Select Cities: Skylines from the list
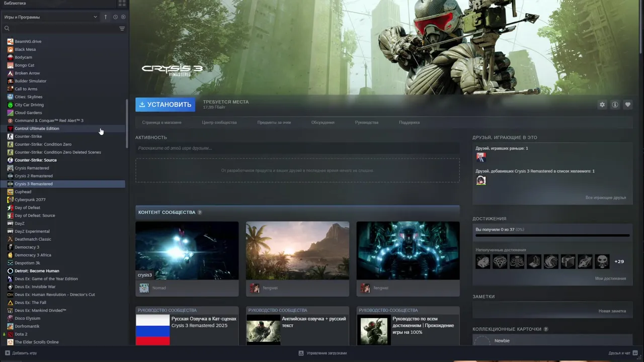Viewport: 644px width, 362px height. coord(29,97)
